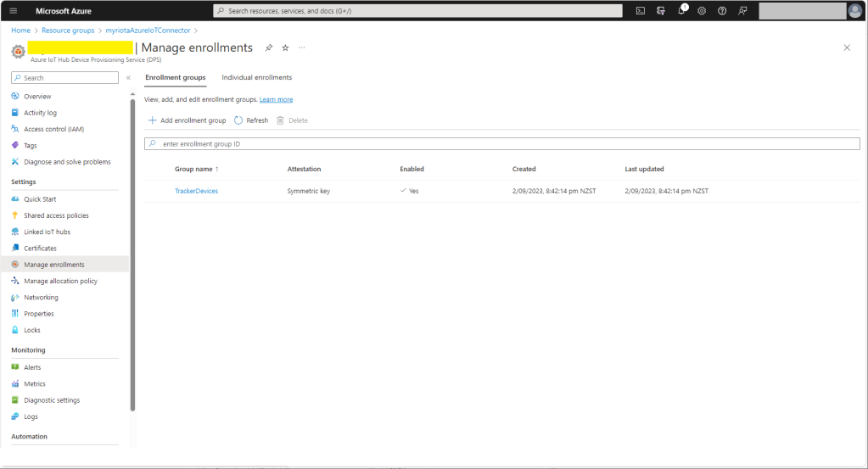Refresh the enrollment groups list
Image resolution: width=868 pixels, height=469 pixels.
tap(251, 120)
